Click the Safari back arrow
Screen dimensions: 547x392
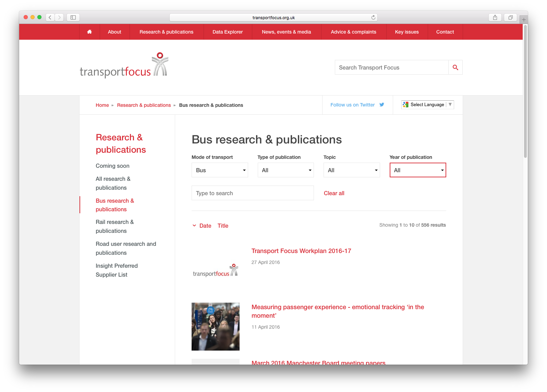click(x=50, y=17)
